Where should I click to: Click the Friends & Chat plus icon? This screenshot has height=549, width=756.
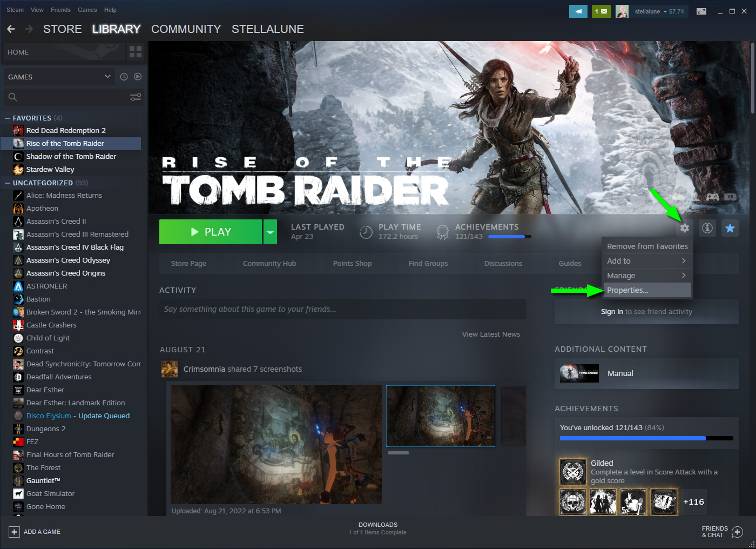pos(737,532)
